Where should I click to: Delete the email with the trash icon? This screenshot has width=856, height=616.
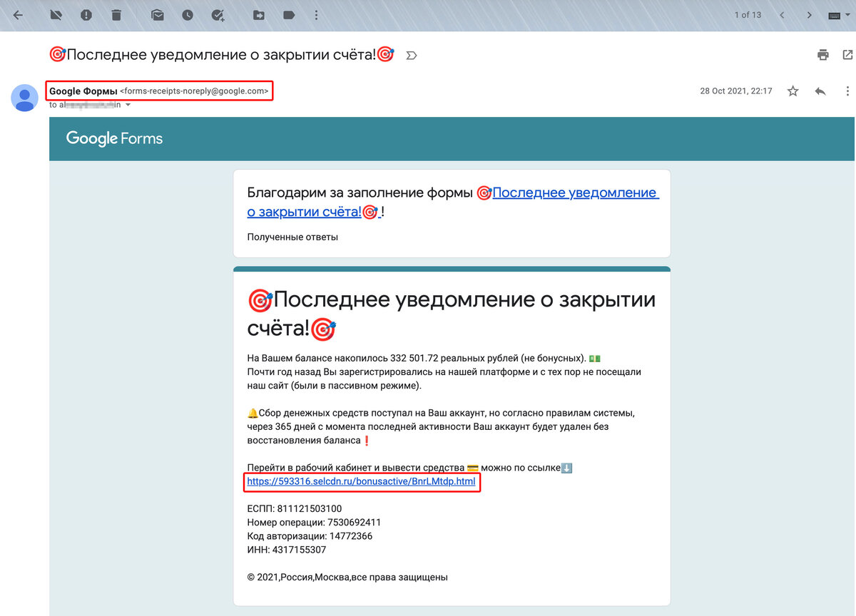point(116,14)
